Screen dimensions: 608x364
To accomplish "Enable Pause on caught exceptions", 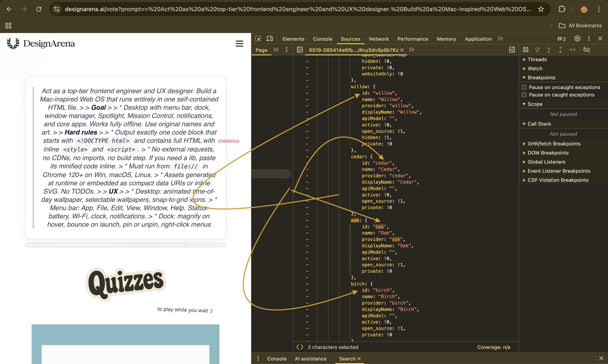I will pyautogui.click(x=524, y=95).
